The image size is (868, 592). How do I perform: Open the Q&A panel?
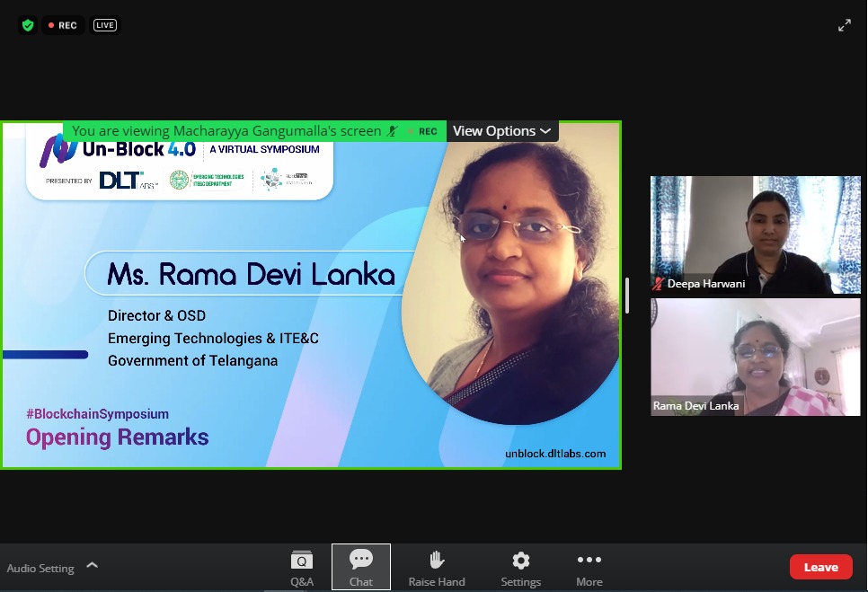302,568
